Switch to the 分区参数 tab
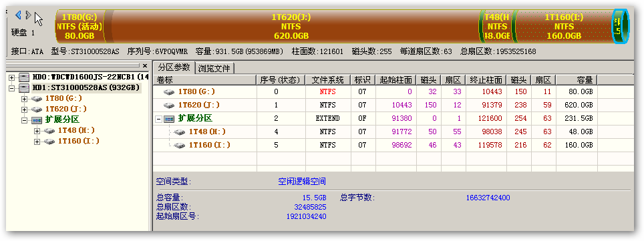This screenshot has height=241, width=644. tap(174, 67)
